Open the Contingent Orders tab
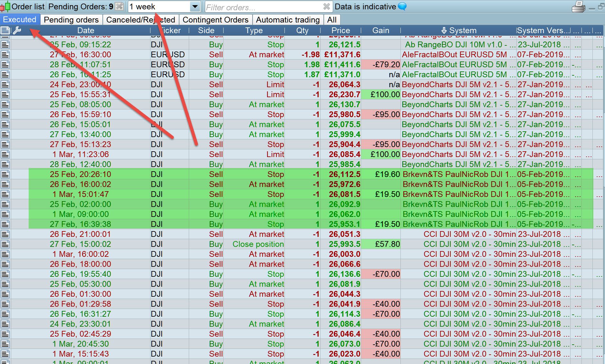This screenshot has height=364, width=605. click(x=216, y=20)
